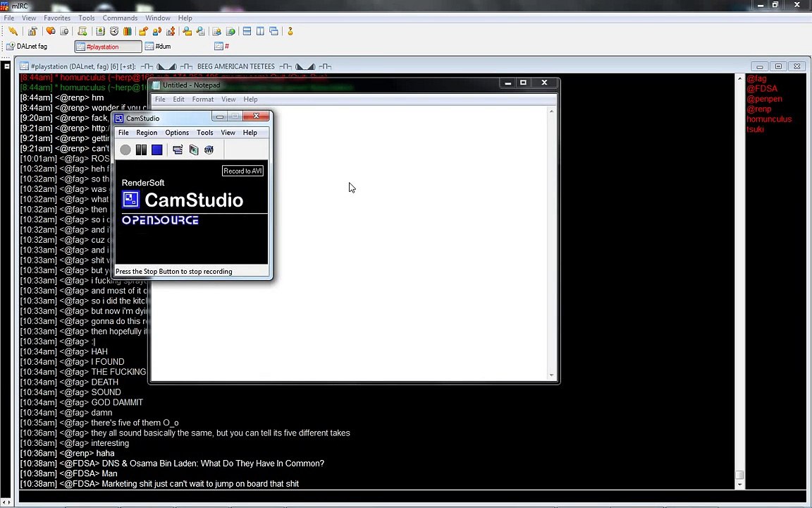Open the URLs list toolbar icon
Viewport: 812px width, 508px height.
click(x=230, y=32)
